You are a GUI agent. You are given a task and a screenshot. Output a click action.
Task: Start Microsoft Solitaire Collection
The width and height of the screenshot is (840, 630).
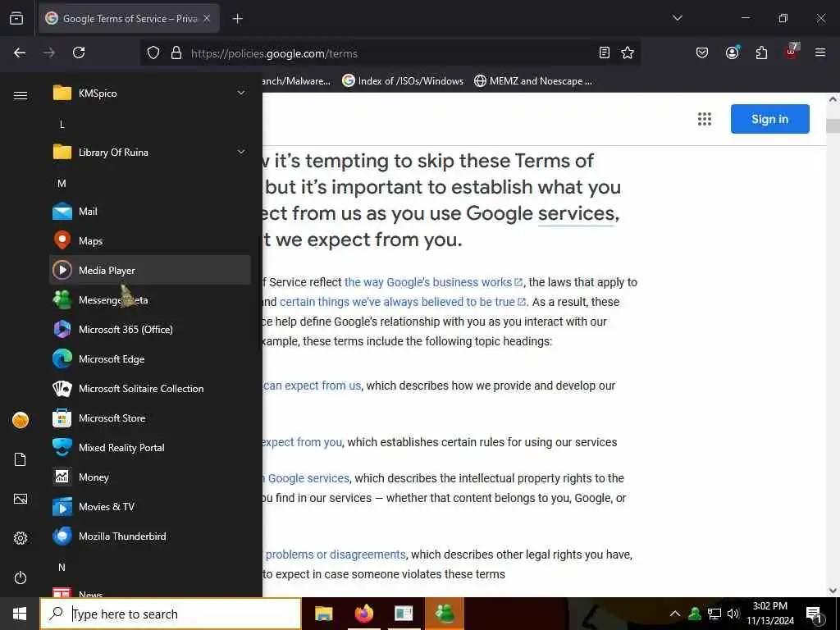pyautogui.click(x=149, y=388)
